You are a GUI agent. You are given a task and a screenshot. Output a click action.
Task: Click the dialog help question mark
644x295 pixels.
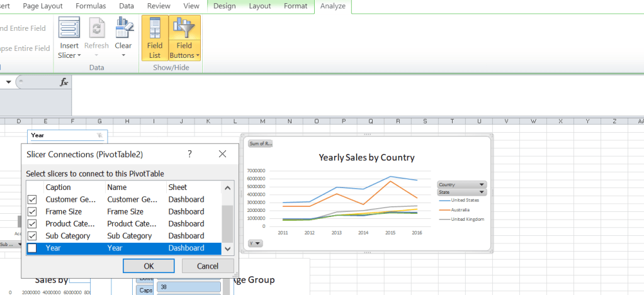[x=189, y=153]
